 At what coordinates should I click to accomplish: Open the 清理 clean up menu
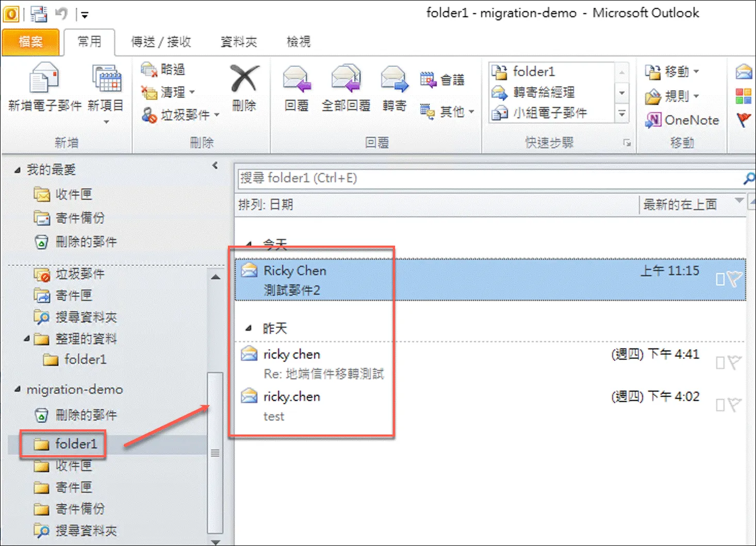pyautogui.click(x=168, y=92)
